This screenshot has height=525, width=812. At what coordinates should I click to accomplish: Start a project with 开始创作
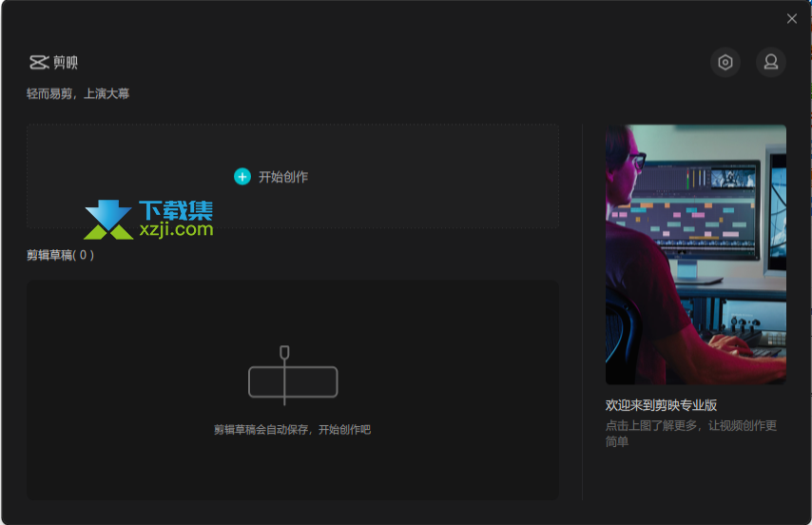point(282,177)
